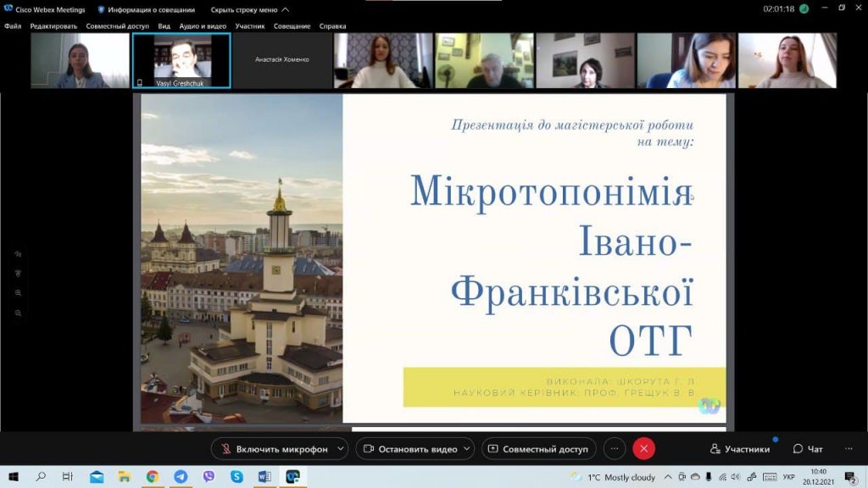Toggle camera with Остановить видео
Image resolution: width=868 pixels, height=488 pixels.
point(409,449)
